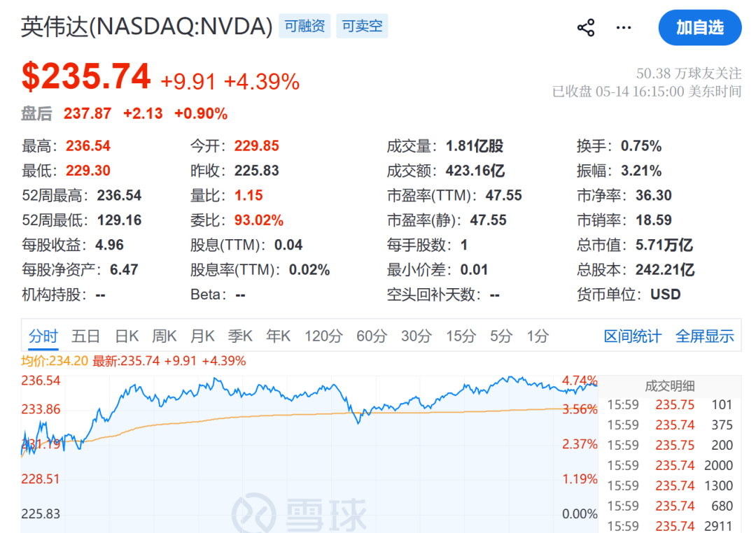
Task: Click the 每股收益 value 4.96
Action: tap(109, 245)
